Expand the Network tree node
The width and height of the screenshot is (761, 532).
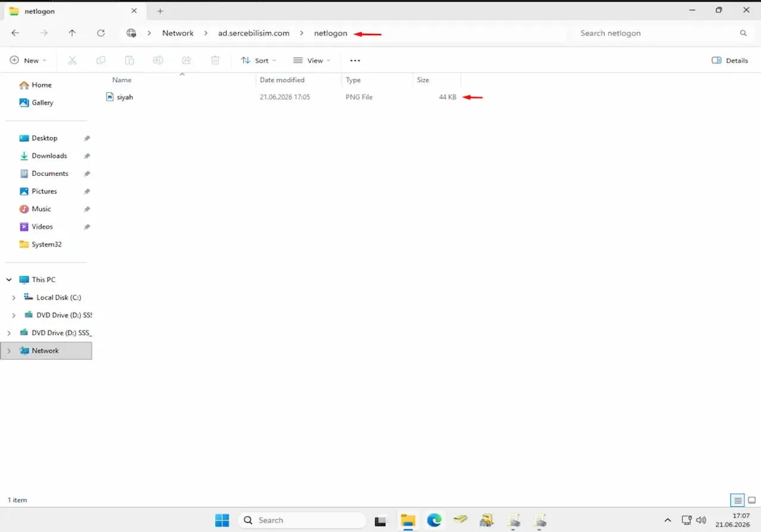9,351
